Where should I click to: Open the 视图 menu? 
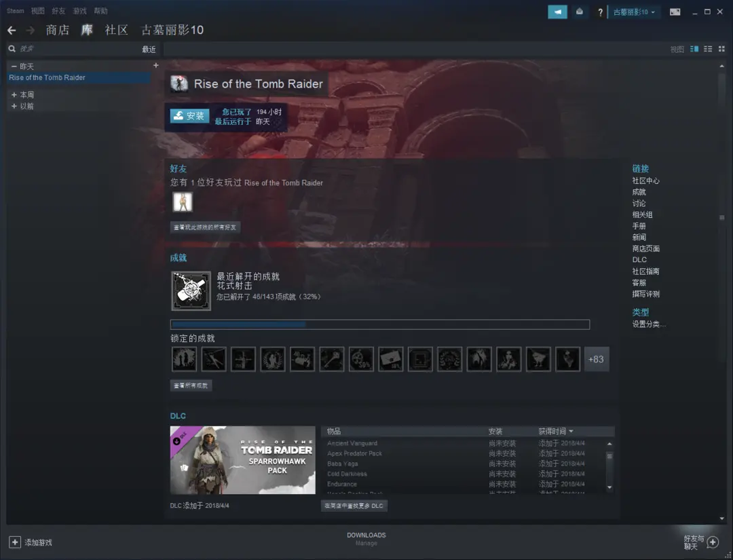point(38,11)
